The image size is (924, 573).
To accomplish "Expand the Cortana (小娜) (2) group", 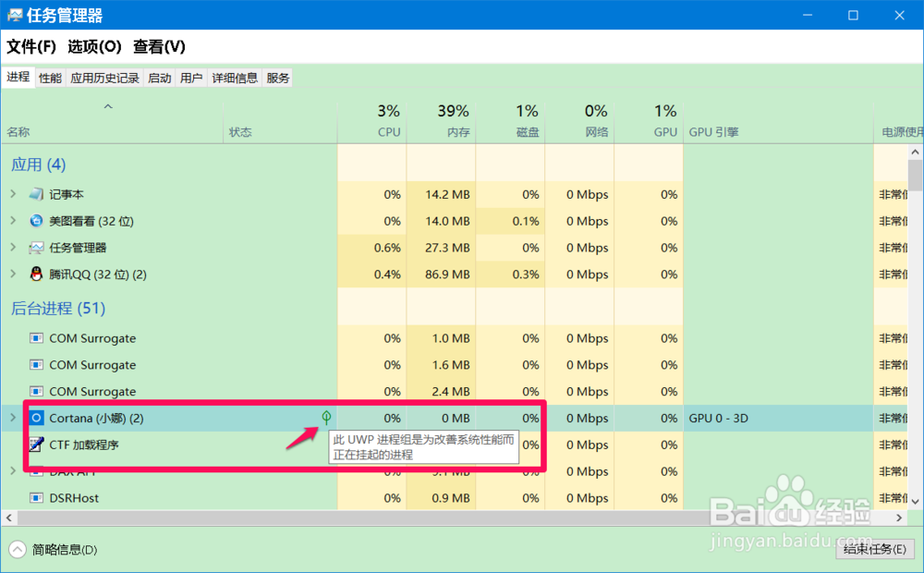I will 13,418.
